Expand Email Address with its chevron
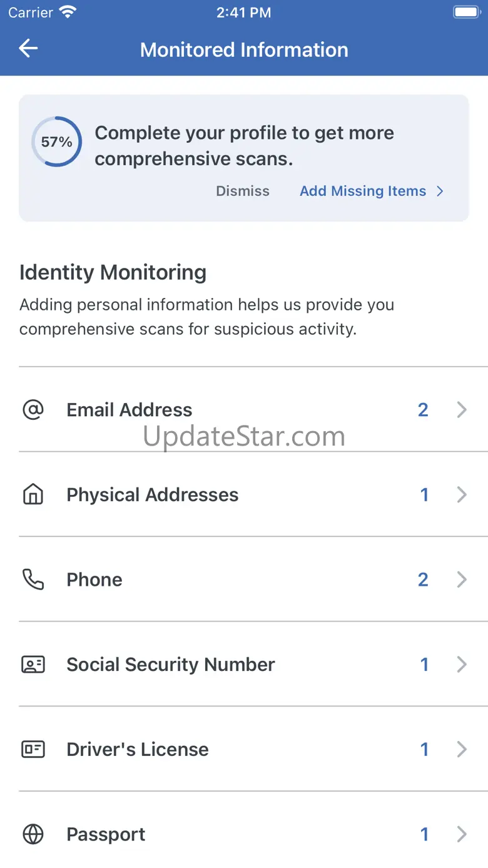This screenshot has height=868, width=488. coord(462,410)
